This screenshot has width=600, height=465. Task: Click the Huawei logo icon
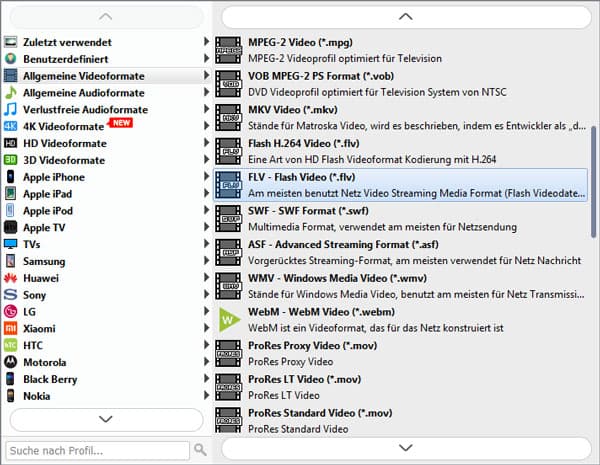[x=11, y=278]
